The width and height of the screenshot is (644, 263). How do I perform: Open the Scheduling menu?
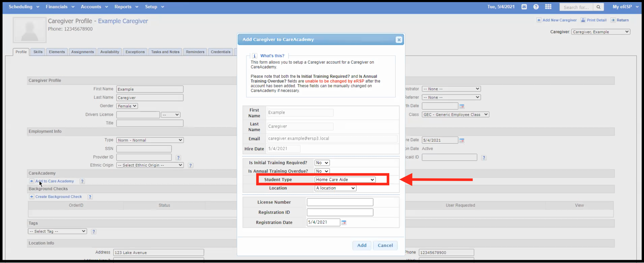coord(24,7)
